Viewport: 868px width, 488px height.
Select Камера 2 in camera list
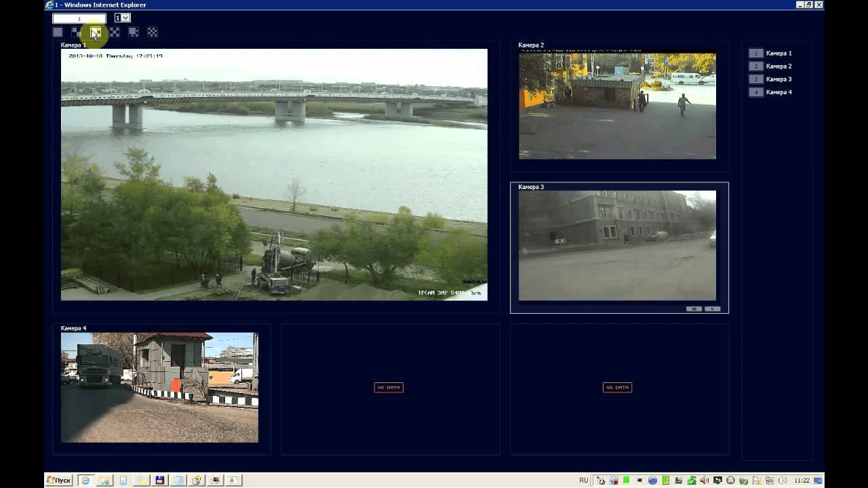778,66
